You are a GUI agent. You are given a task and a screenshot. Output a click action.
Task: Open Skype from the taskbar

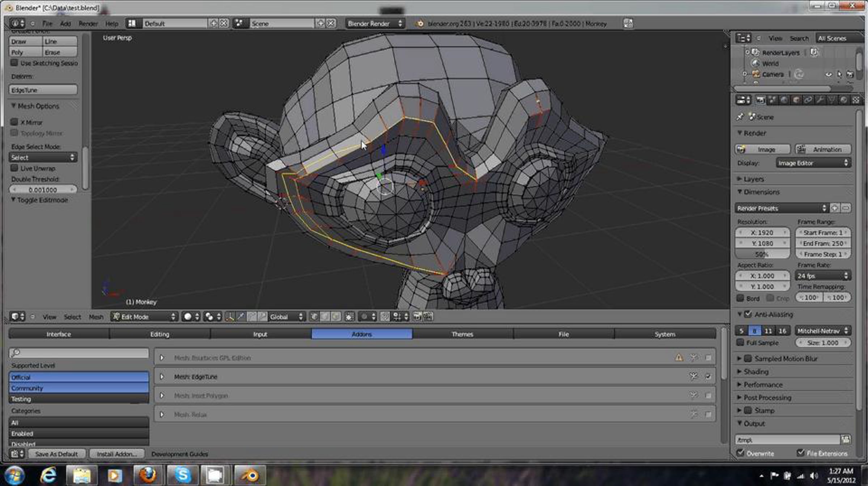point(182,475)
